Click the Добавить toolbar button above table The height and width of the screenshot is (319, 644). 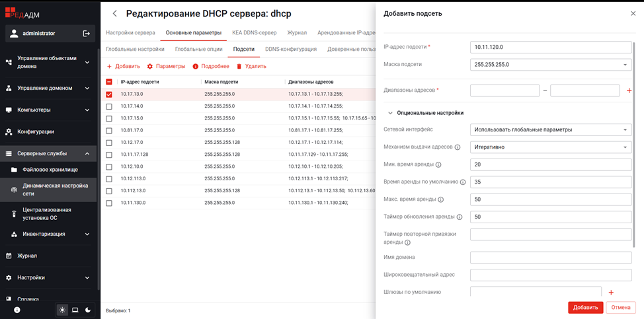123,66
